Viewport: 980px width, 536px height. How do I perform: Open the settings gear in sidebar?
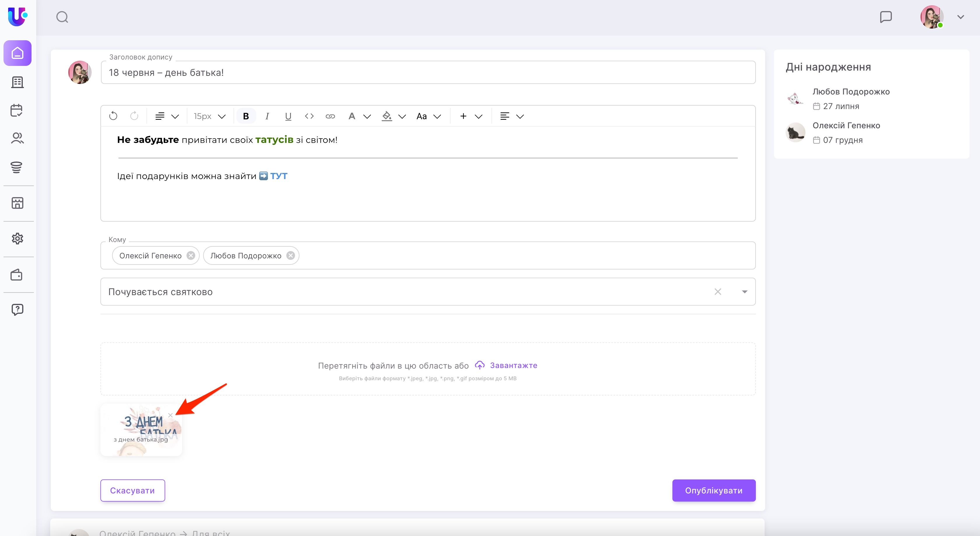[18, 239]
